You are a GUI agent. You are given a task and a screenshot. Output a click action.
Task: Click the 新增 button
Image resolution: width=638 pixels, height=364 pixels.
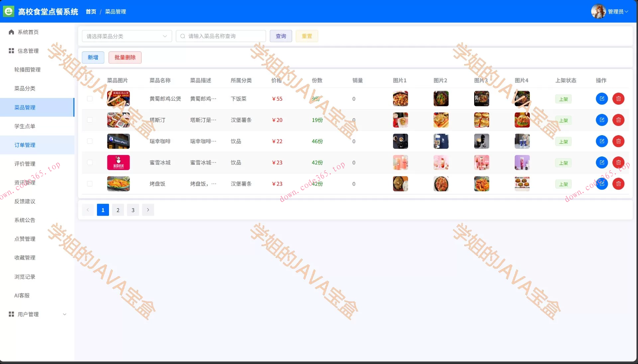coord(93,57)
